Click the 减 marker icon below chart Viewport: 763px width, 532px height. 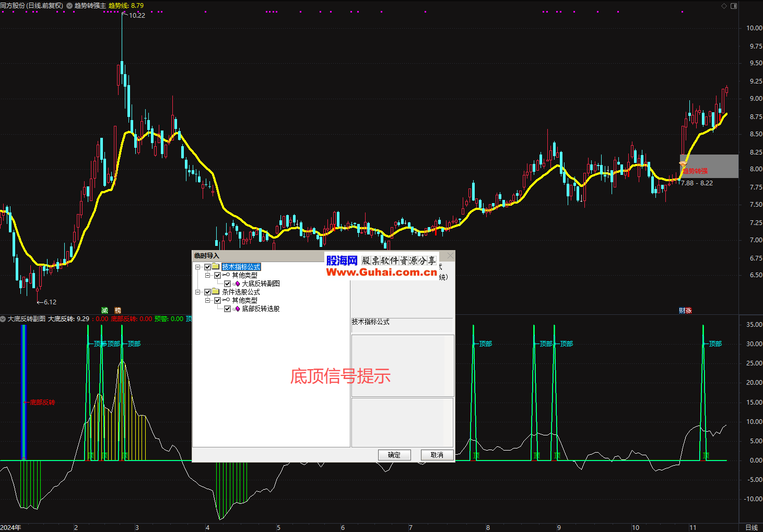coord(104,310)
